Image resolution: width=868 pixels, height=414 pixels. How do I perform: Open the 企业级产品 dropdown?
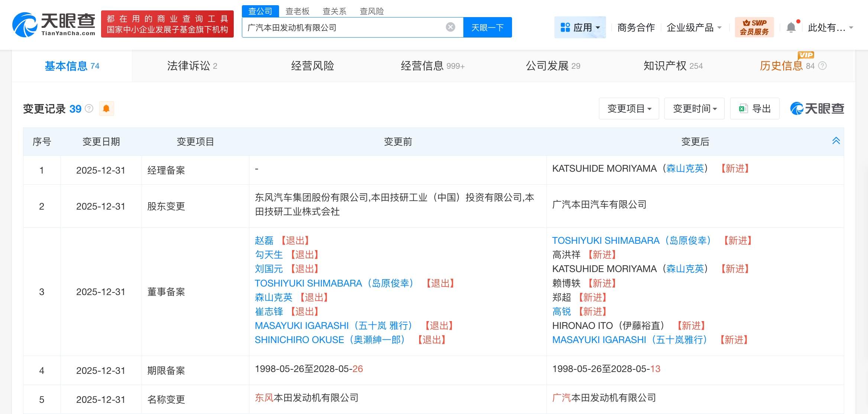pos(693,28)
